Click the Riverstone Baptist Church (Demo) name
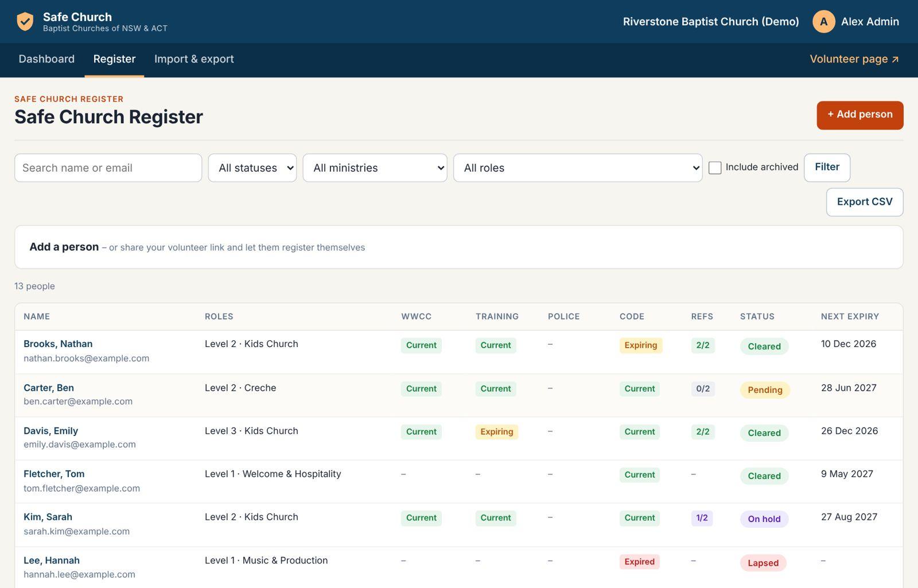 (711, 22)
